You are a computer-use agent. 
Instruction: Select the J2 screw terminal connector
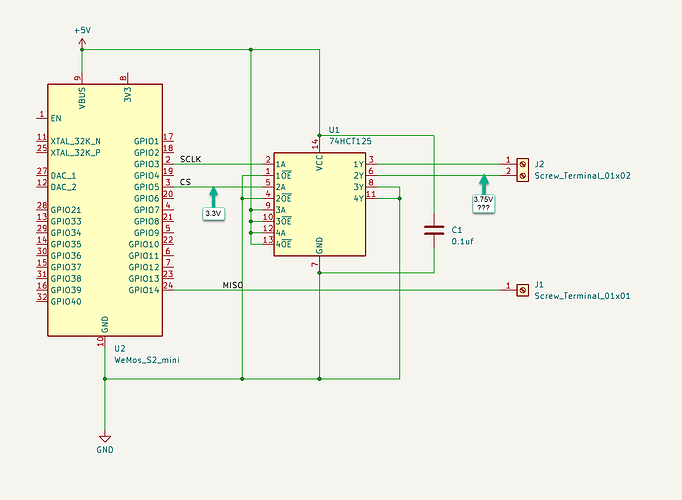[x=522, y=170]
